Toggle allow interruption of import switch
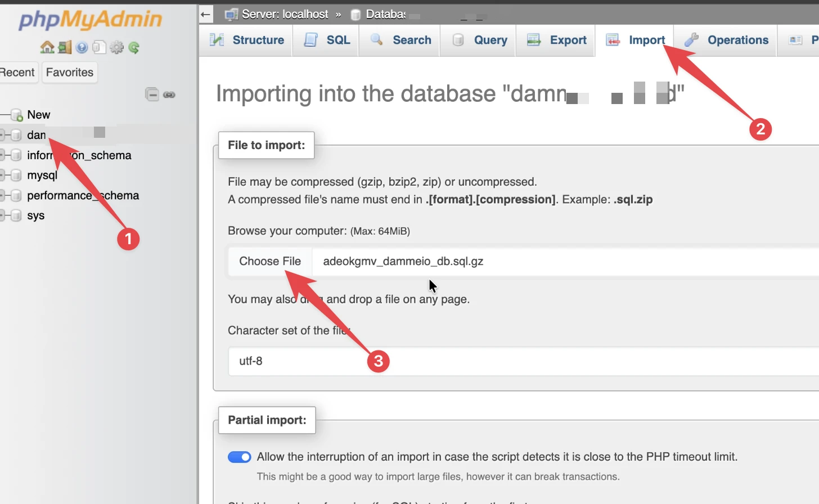 click(239, 457)
